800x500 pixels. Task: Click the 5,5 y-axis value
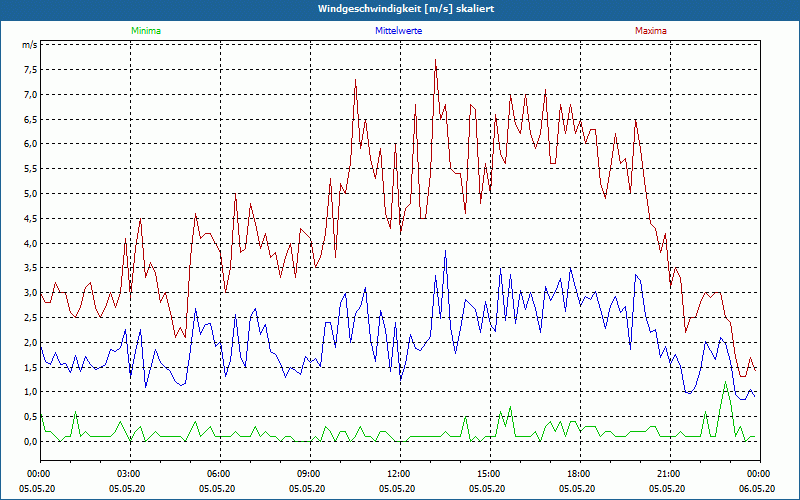[x=31, y=169]
